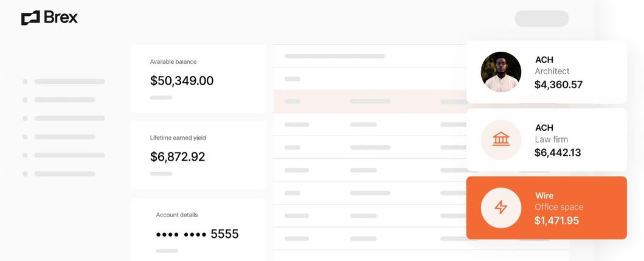Click the bank building icon for Law firm
Image resolution: width=644 pixels, height=261 pixels.
point(501,140)
